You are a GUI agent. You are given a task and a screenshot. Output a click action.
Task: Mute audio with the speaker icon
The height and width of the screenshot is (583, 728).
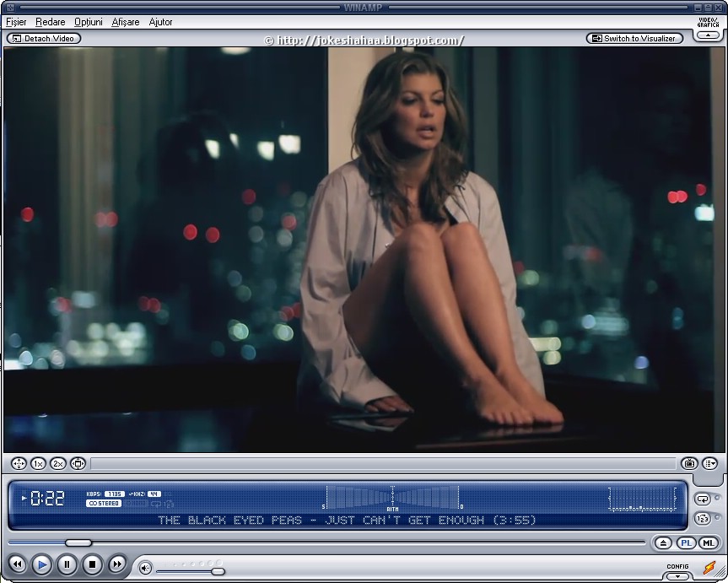point(145,568)
